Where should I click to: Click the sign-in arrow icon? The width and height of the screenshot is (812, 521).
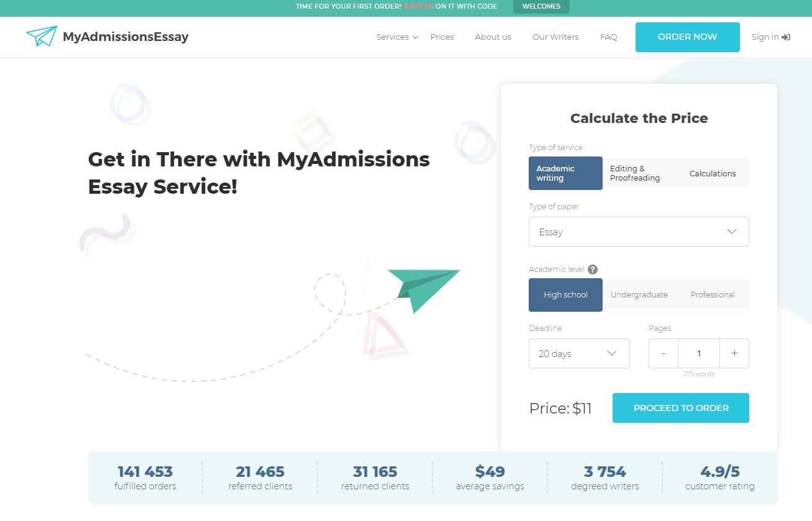point(786,37)
